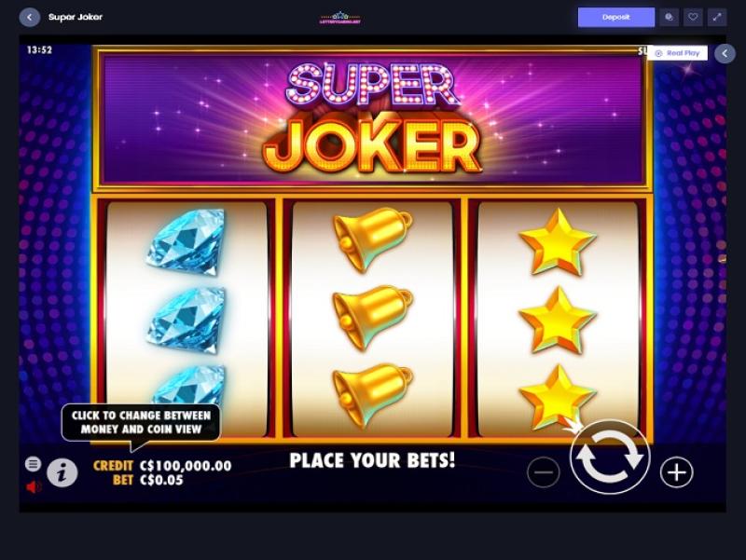Image resolution: width=746 pixels, height=560 pixels.
Task: Click the top diamond symbol on first reel
Action: click(186, 242)
